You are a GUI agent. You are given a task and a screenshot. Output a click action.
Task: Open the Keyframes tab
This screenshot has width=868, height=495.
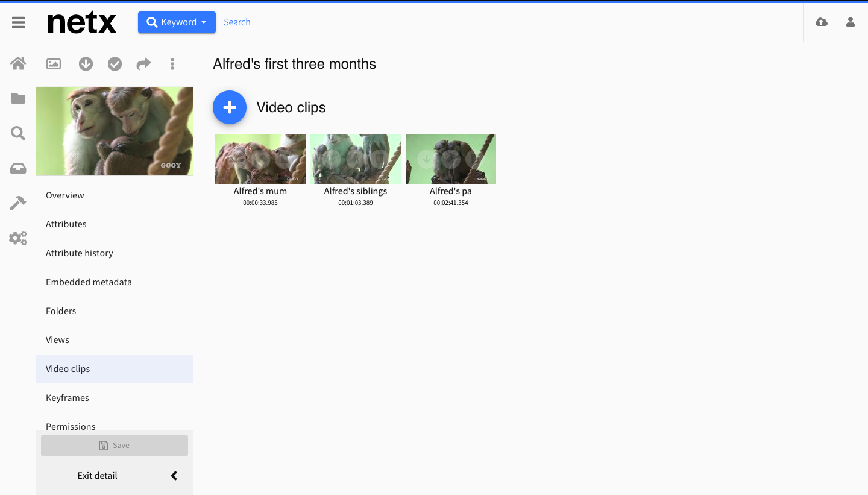(x=115, y=398)
